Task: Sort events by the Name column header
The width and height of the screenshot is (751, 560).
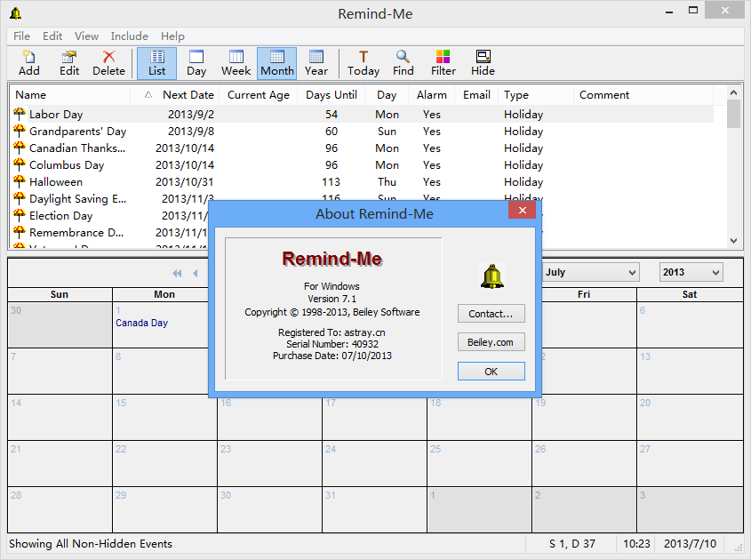Action: [70, 95]
